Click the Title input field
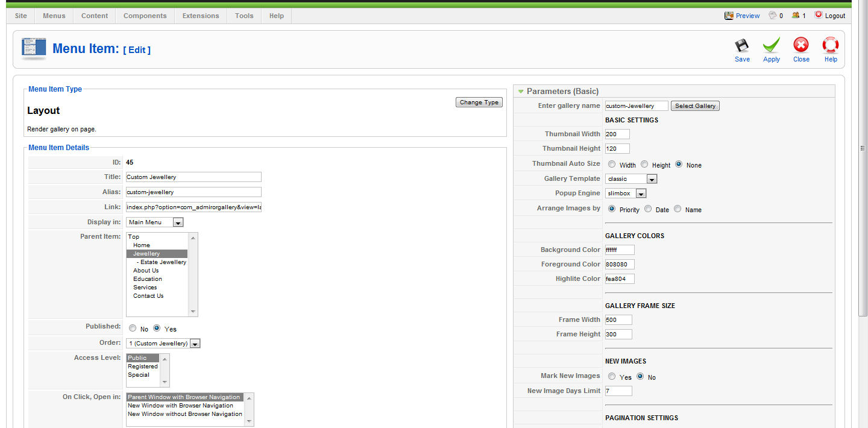 click(193, 177)
